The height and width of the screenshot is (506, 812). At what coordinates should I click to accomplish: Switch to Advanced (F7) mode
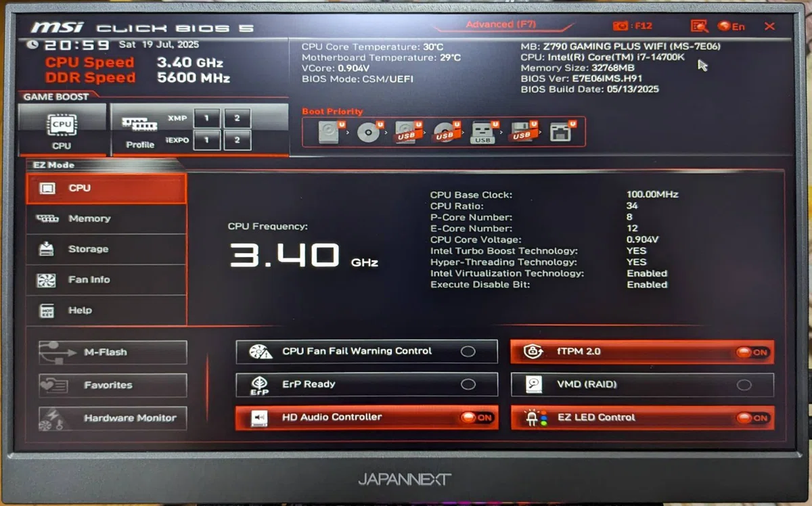pos(501,24)
